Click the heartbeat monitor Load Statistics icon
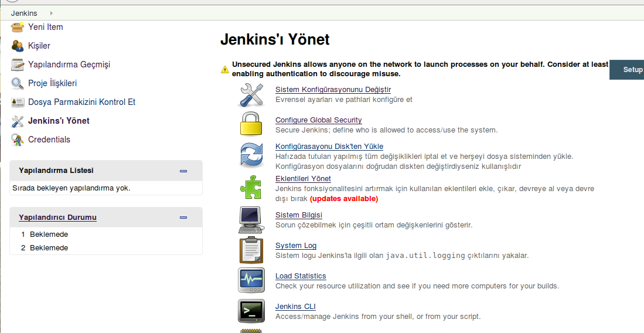644x333 pixels. [251, 280]
